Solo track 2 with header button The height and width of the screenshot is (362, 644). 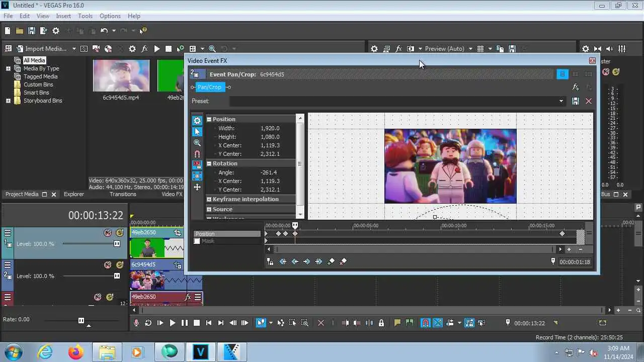(x=119, y=265)
